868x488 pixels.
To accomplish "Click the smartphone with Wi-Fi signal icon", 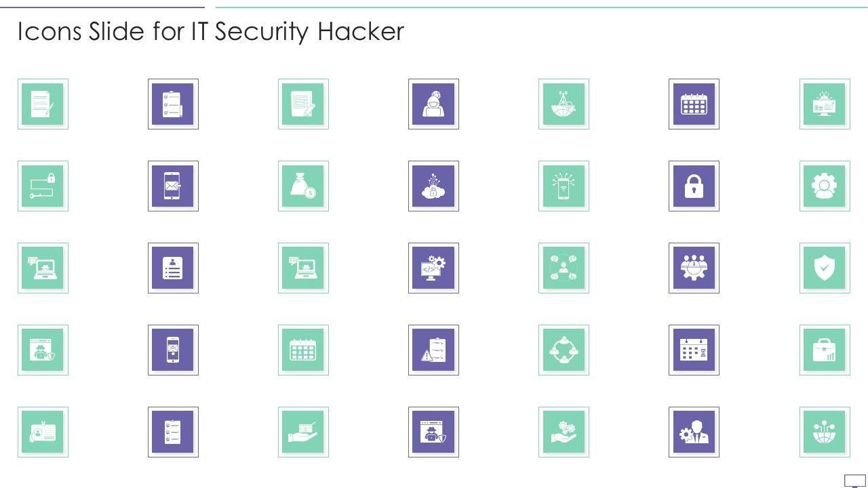I will coord(564,186).
